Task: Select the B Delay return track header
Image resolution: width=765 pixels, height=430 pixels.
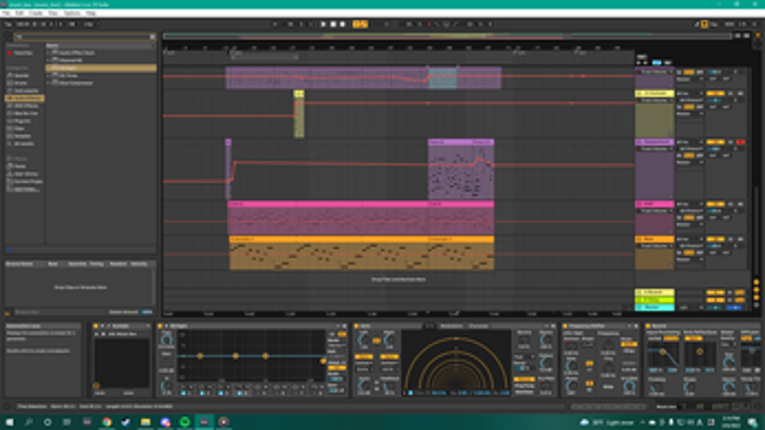Action: coord(654,300)
